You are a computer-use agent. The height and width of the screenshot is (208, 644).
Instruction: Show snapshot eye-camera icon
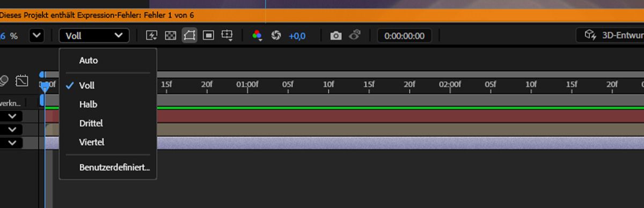point(354,35)
